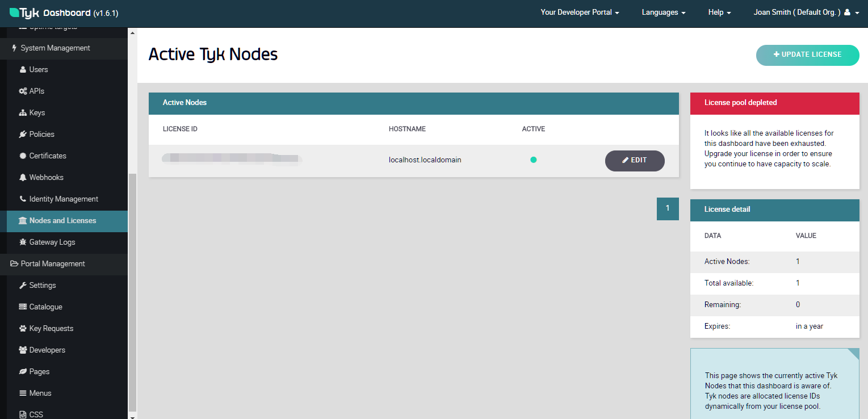This screenshot has width=868, height=419.
Task: Click the Key Requests paw icon
Action: [x=23, y=329]
